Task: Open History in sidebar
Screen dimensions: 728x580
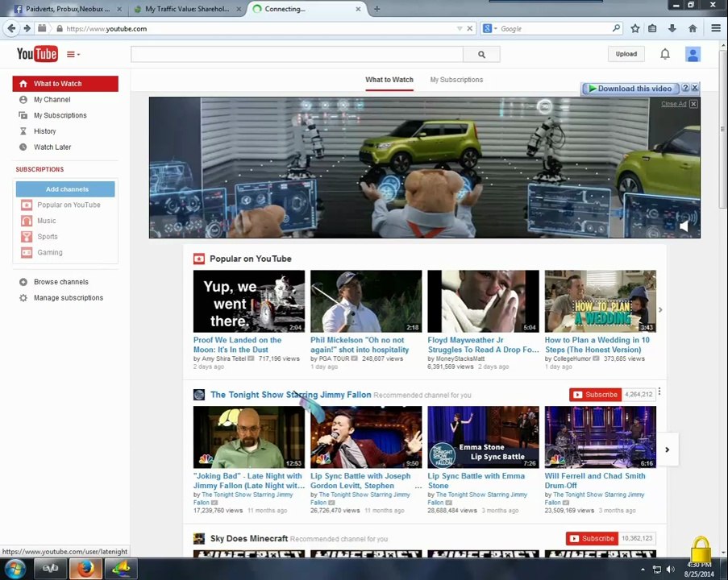Action: click(x=44, y=131)
